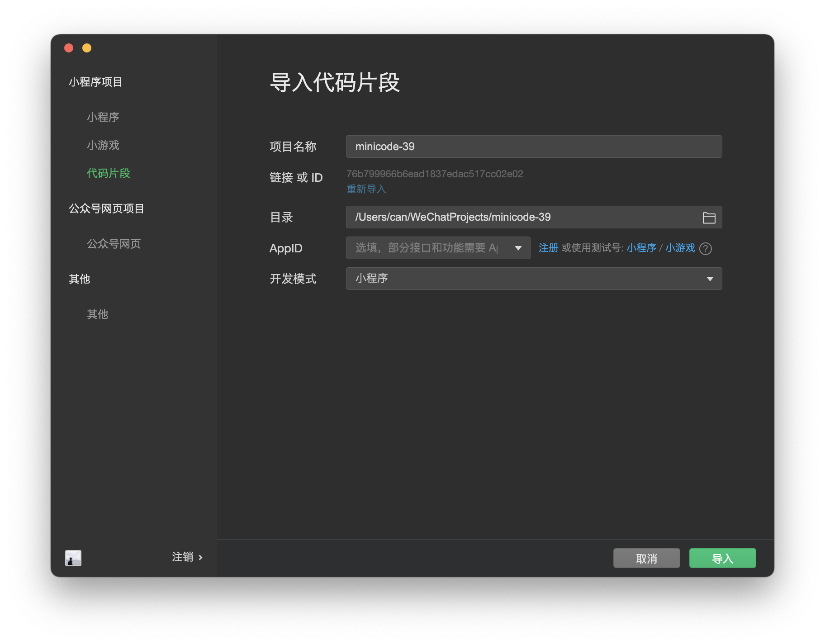Click the 小程序 test account link
The width and height of the screenshot is (825, 644).
[641, 248]
